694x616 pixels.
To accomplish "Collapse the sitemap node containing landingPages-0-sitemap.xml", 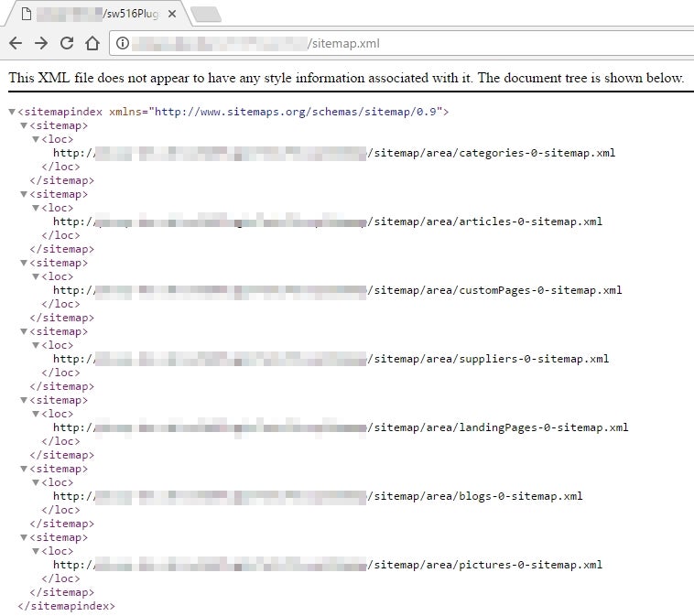I will (x=24, y=400).
